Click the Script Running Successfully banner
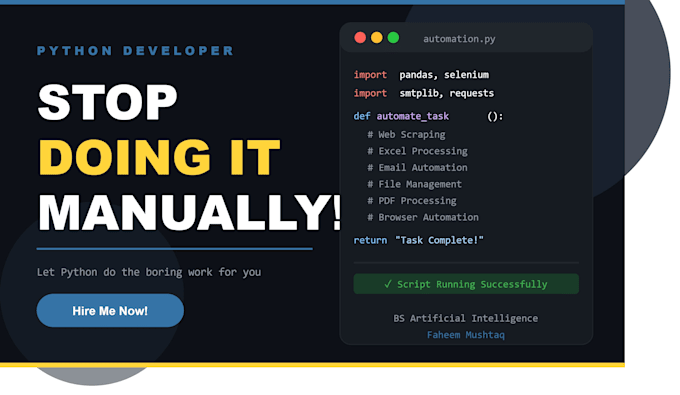This screenshot has height=395, width=680. coord(466,284)
